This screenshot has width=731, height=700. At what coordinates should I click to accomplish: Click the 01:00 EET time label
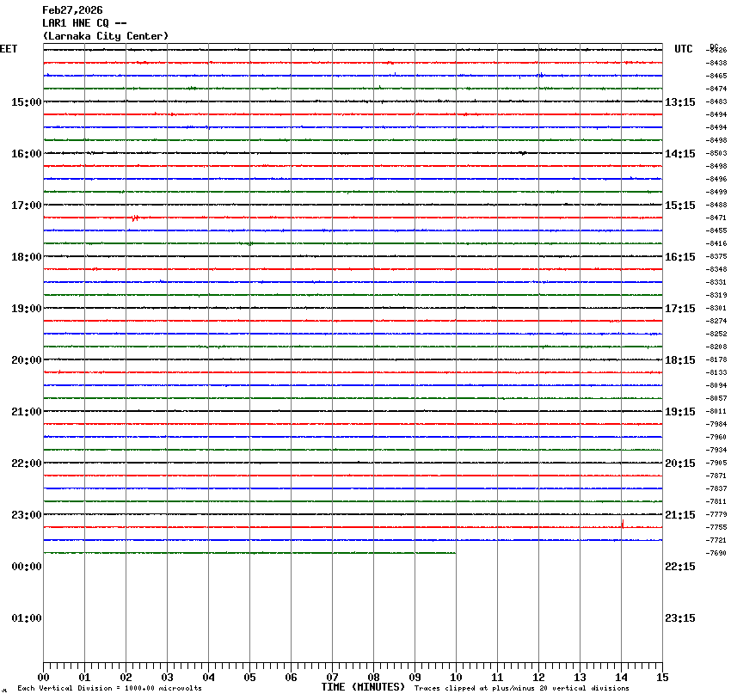point(26,618)
